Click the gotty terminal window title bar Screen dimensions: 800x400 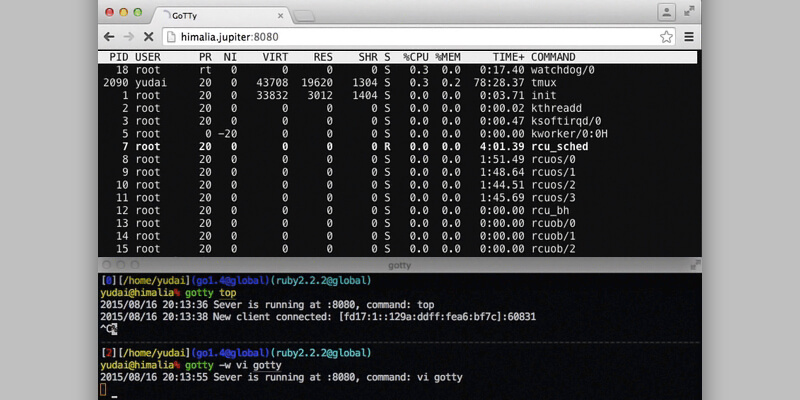[x=400, y=264]
